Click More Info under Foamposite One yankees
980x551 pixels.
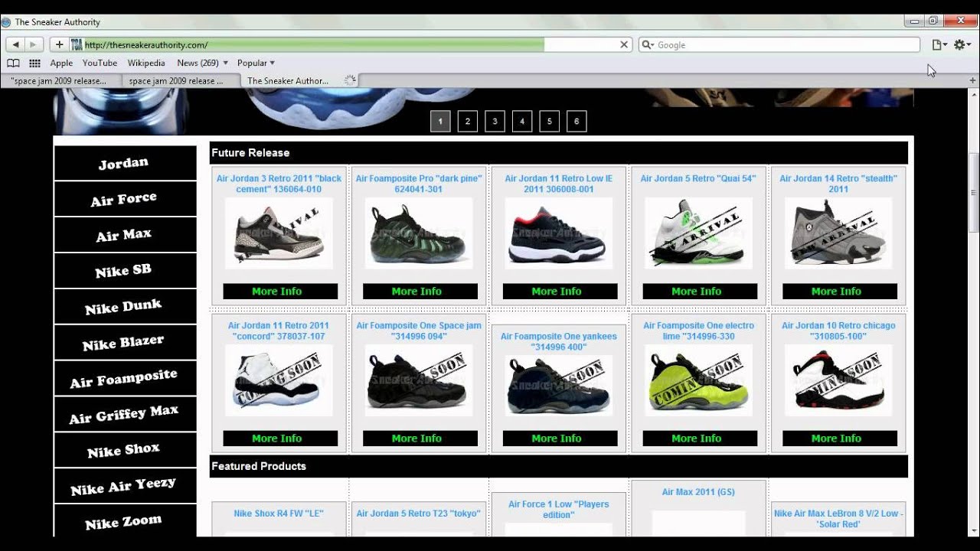[560, 439]
